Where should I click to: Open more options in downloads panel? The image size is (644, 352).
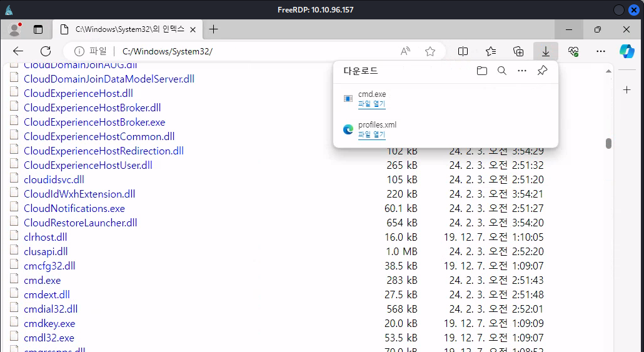coord(522,71)
